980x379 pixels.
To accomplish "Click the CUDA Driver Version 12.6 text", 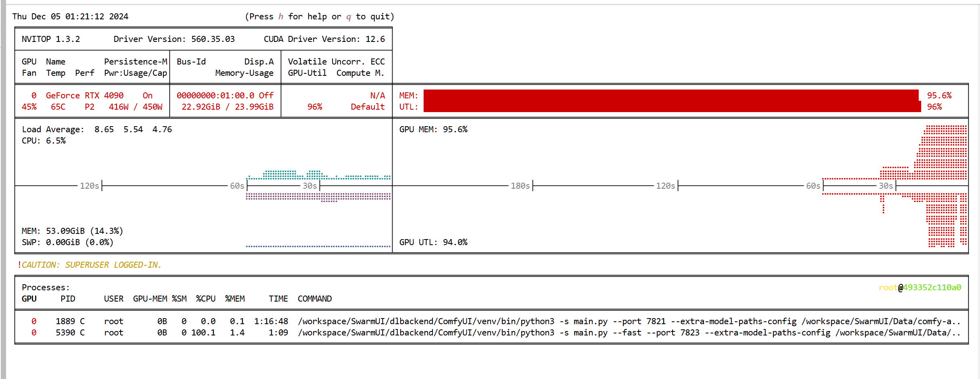I will [324, 39].
